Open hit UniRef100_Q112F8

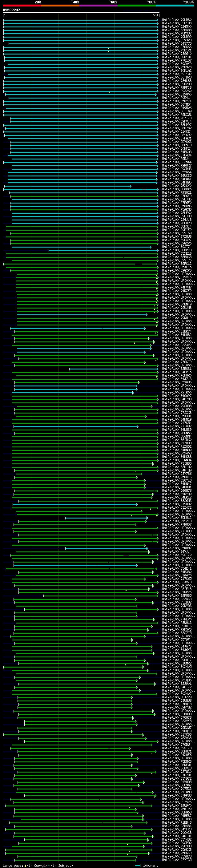[177, 521]
